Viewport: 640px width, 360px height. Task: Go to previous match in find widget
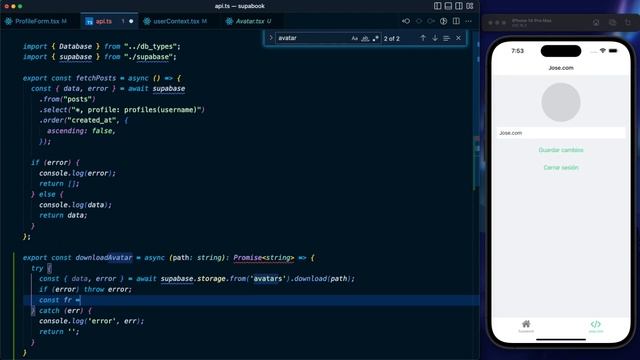[x=423, y=38]
